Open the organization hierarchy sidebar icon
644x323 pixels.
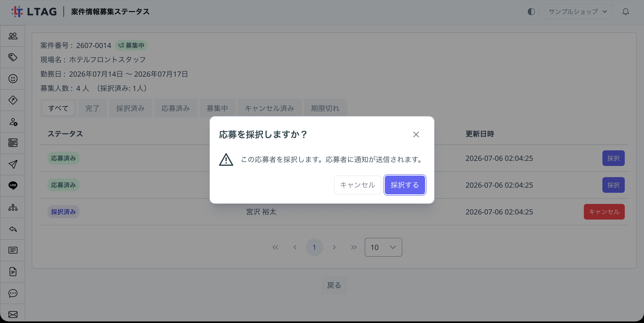tap(13, 207)
